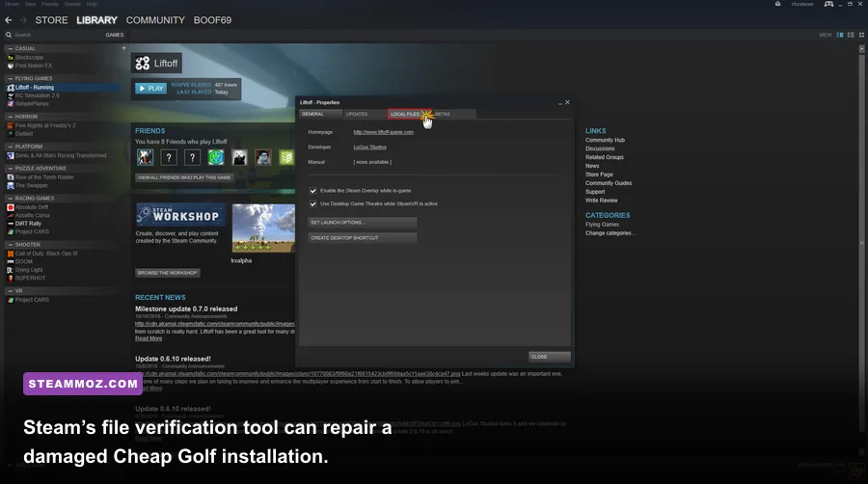This screenshot has width=868, height=484.
Task: Select SUPERHOT in the library
Action: click(x=31, y=279)
